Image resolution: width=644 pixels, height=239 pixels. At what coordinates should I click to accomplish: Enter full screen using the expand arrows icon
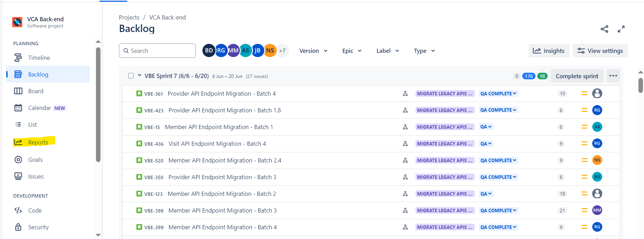[621, 29]
